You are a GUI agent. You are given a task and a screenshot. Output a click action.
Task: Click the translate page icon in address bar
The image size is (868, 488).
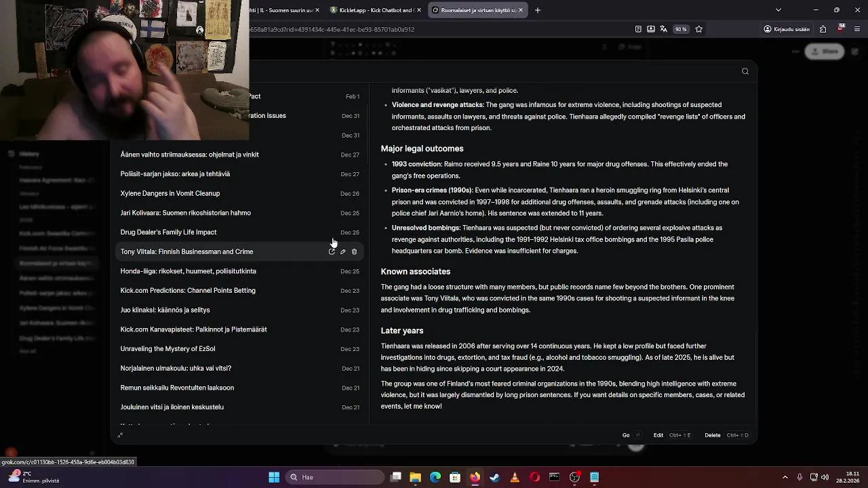point(663,29)
